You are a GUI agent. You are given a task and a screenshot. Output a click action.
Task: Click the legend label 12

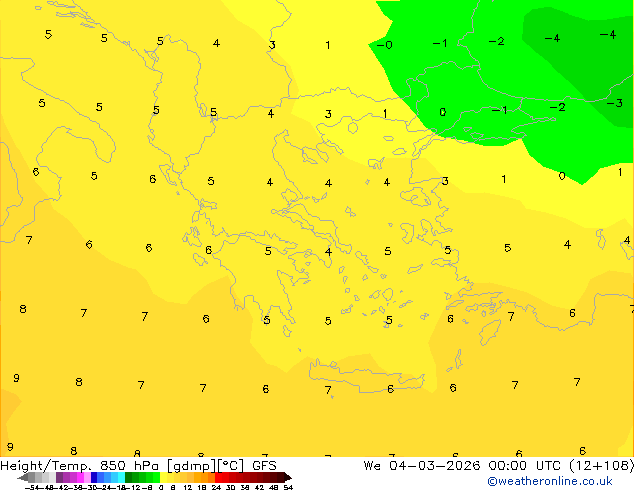[x=188, y=487]
